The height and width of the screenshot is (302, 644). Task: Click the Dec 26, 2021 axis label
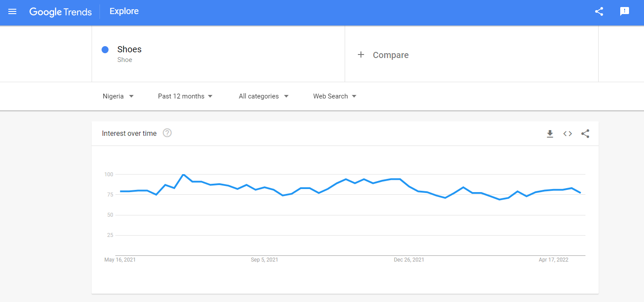409,260
